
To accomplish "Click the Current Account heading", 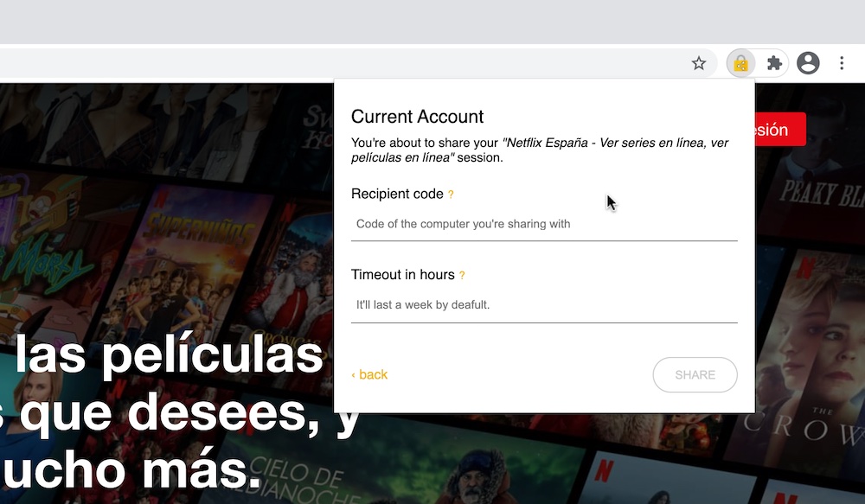I will [417, 117].
